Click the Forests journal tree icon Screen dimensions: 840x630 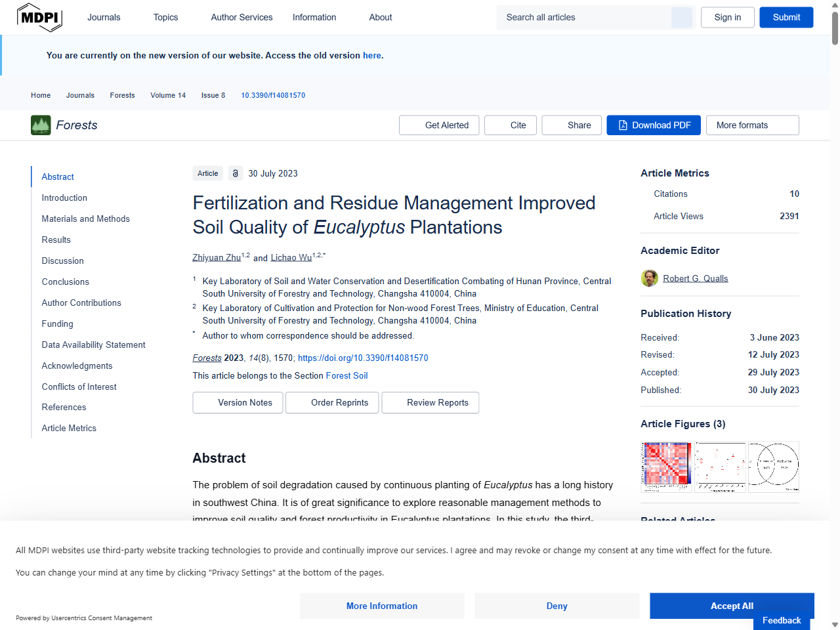[41, 125]
